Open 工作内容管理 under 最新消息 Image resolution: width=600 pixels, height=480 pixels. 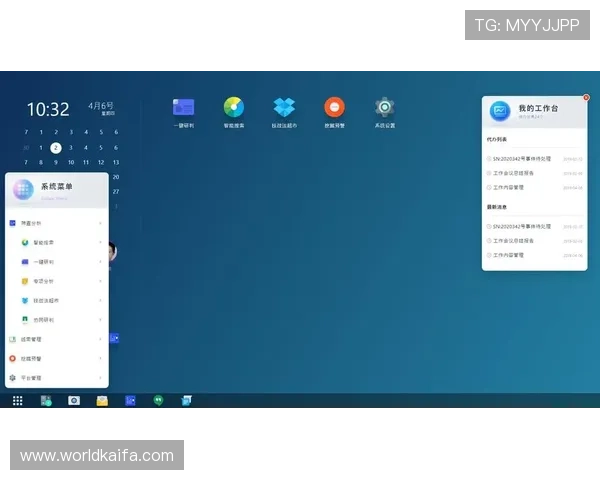(514, 255)
